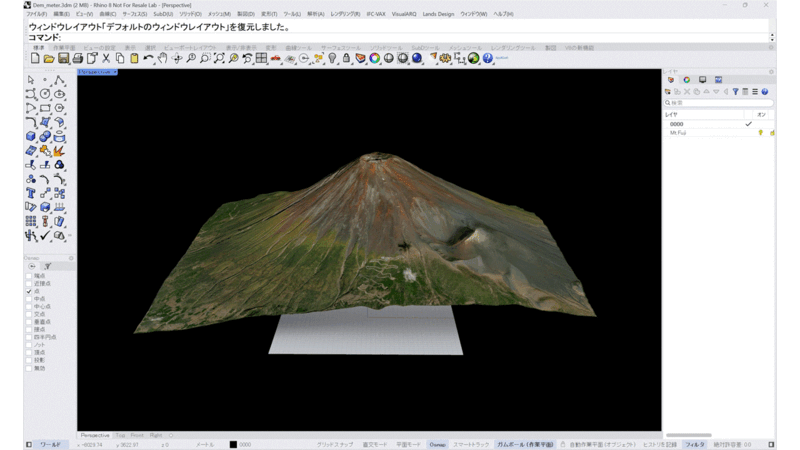Switch to the Top viewport tab
This screenshot has width=800, height=450.
[x=120, y=435]
